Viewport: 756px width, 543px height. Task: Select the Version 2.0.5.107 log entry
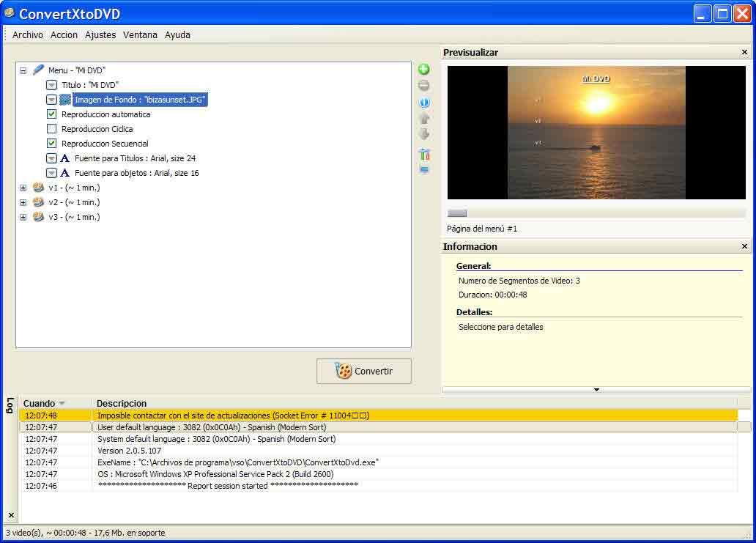coord(379,451)
